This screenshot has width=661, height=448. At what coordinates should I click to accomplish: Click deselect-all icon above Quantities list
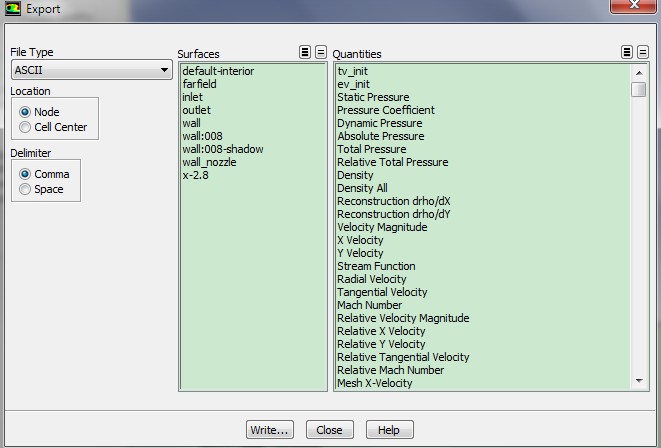[x=643, y=53]
